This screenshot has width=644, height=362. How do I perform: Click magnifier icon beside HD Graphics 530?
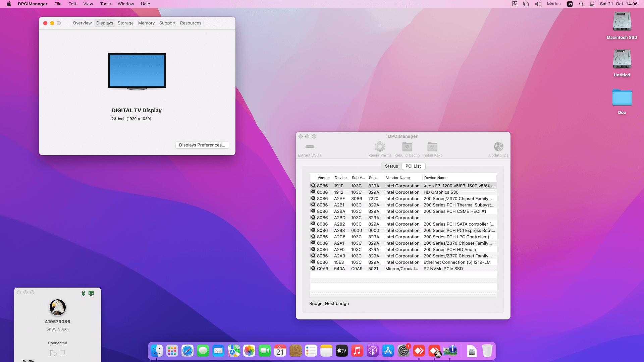click(x=313, y=192)
